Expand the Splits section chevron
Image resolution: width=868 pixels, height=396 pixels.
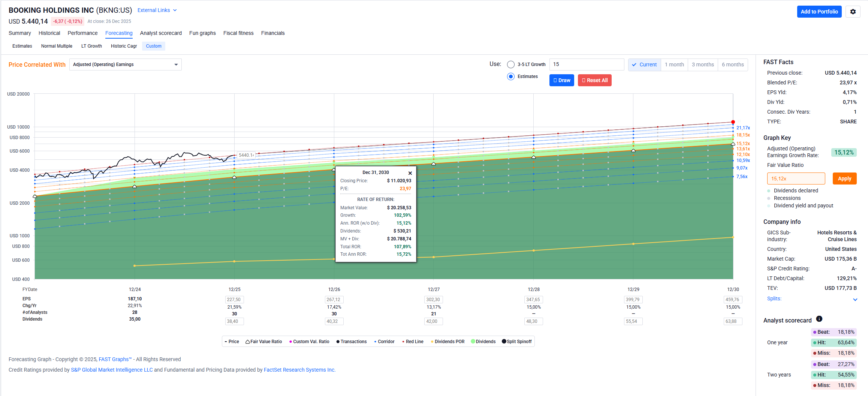[855, 299]
